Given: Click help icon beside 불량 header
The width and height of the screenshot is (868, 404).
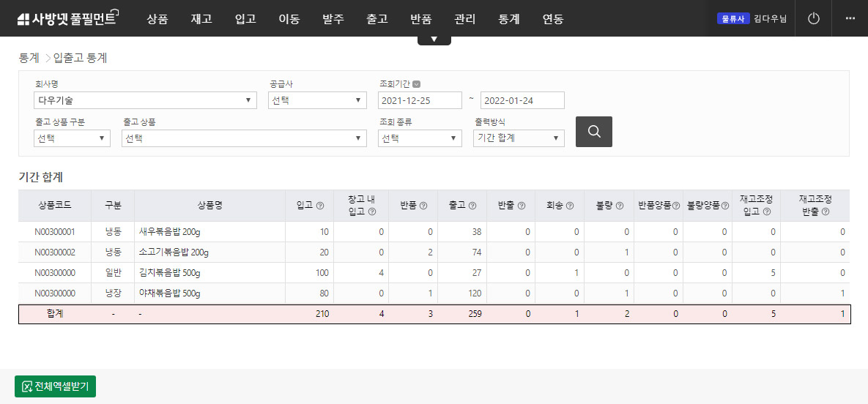Looking at the screenshot, I should [620, 206].
